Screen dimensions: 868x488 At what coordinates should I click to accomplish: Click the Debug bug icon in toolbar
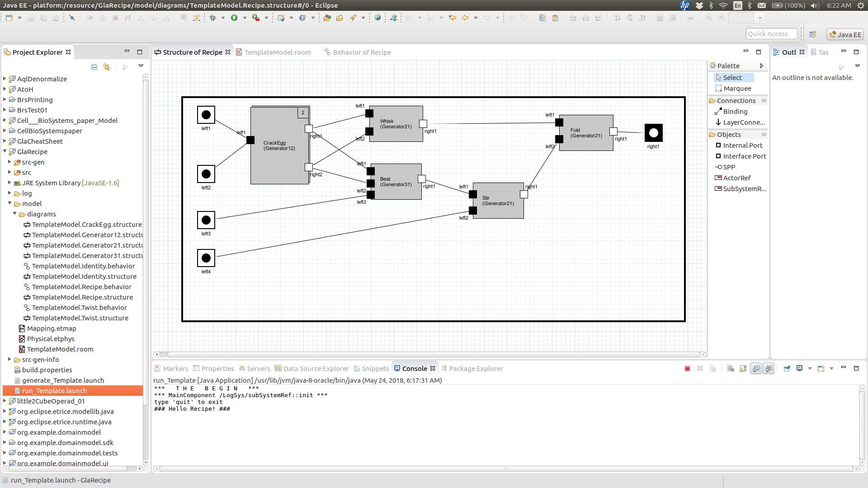pyautogui.click(x=212, y=18)
